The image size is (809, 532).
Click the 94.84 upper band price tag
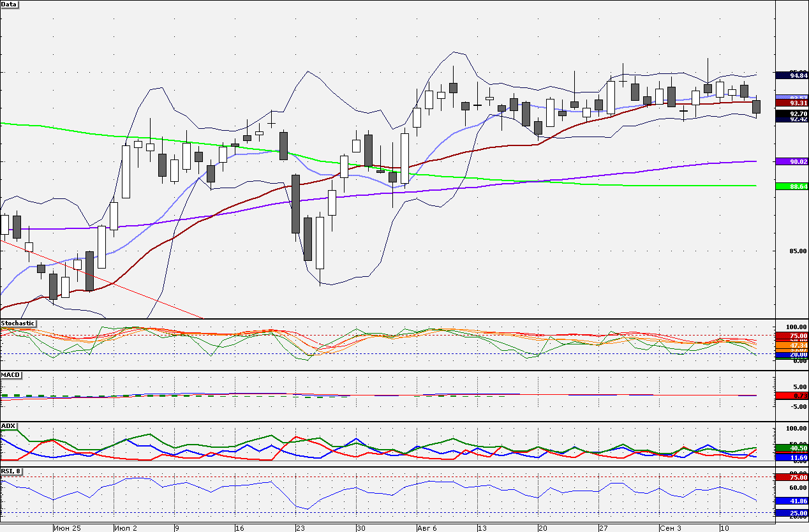click(792, 75)
